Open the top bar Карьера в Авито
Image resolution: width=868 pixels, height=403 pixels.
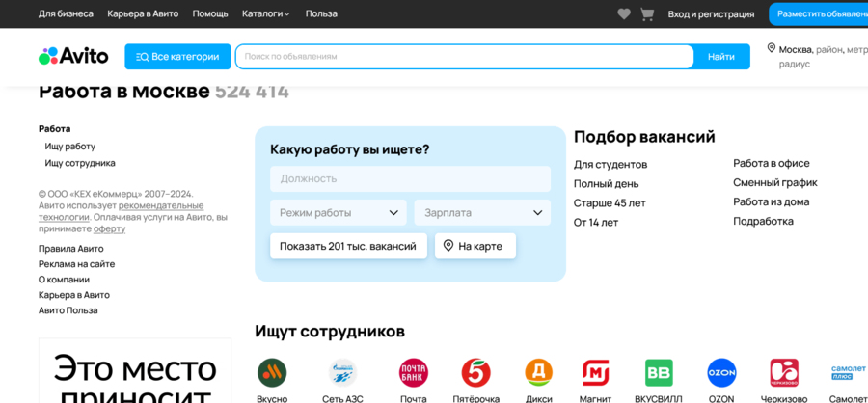[x=143, y=13]
